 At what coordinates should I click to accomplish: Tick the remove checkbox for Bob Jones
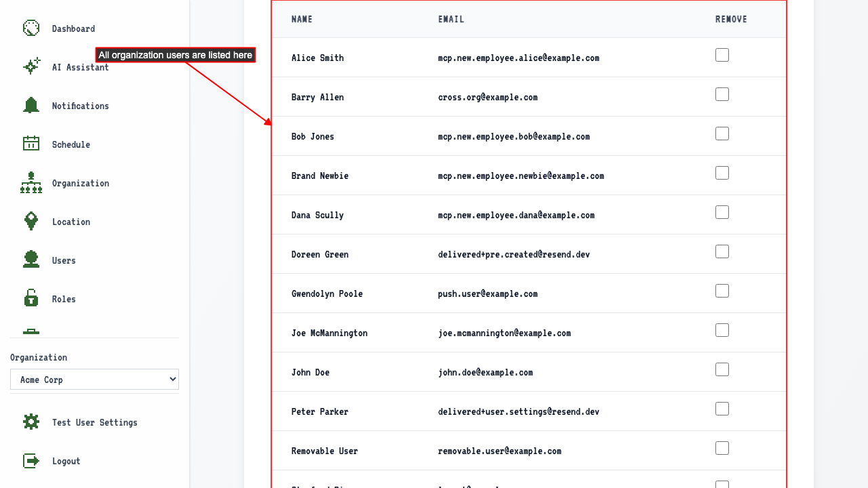tap(722, 134)
